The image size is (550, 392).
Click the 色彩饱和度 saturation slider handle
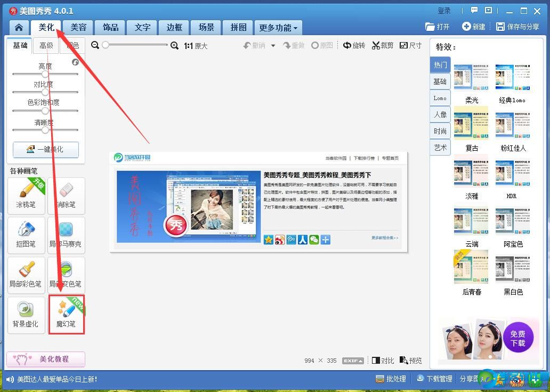[x=45, y=111]
